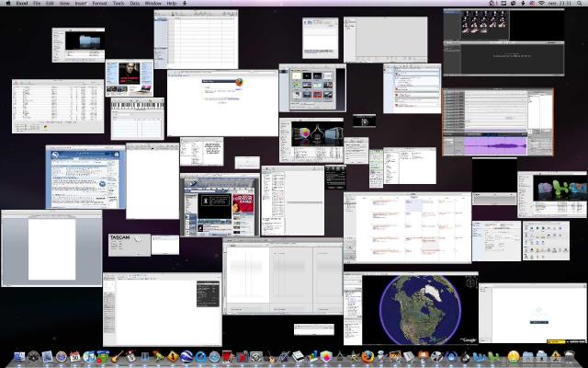This screenshot has height=368, width=588.
Task: Open the Help menu
Action: (x=172, y=3)
